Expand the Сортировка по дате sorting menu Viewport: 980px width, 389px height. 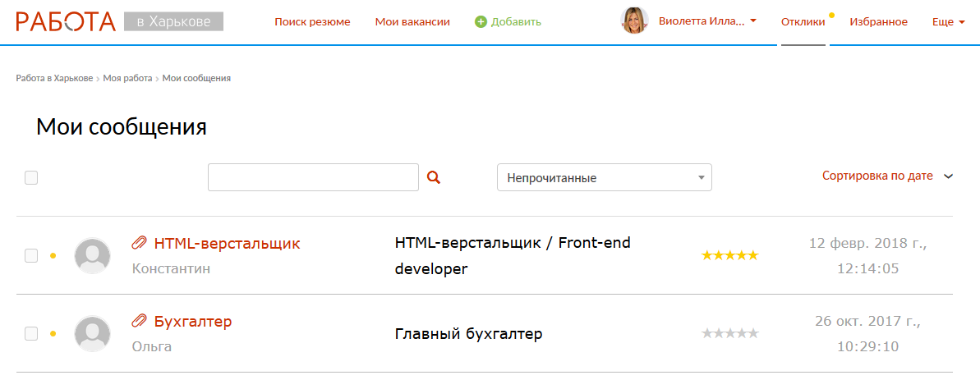(x=887, y=176)
